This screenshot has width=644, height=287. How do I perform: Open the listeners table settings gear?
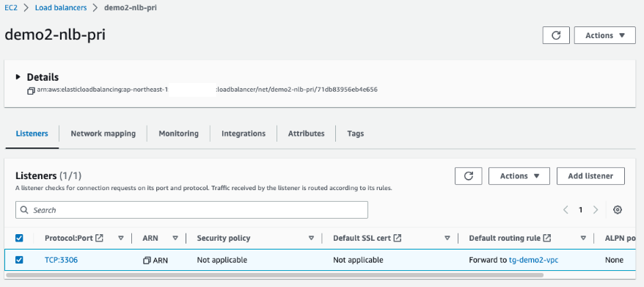[x=618, y=210]
